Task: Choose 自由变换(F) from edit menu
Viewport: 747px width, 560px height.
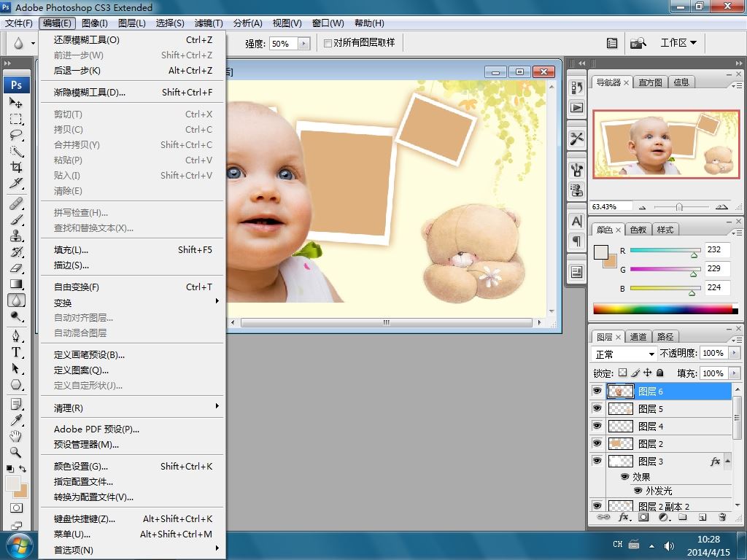Action: pyautogui.click(x=133, y=287)
